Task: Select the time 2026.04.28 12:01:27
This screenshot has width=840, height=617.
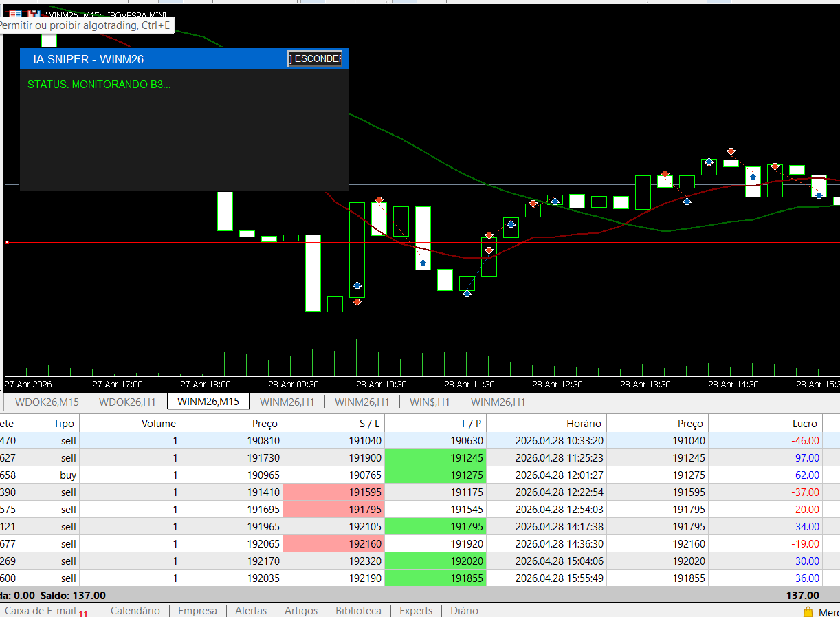Action: pos(560,475)
